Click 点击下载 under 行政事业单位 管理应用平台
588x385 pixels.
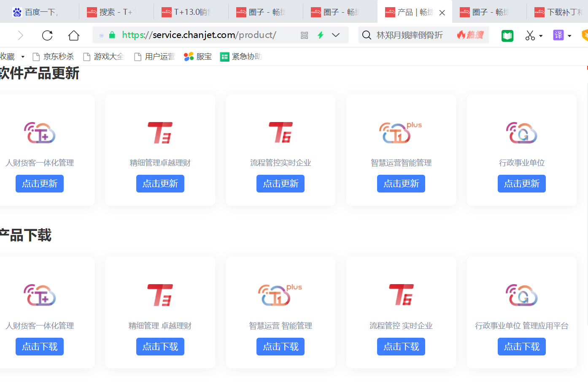[522, 347]
